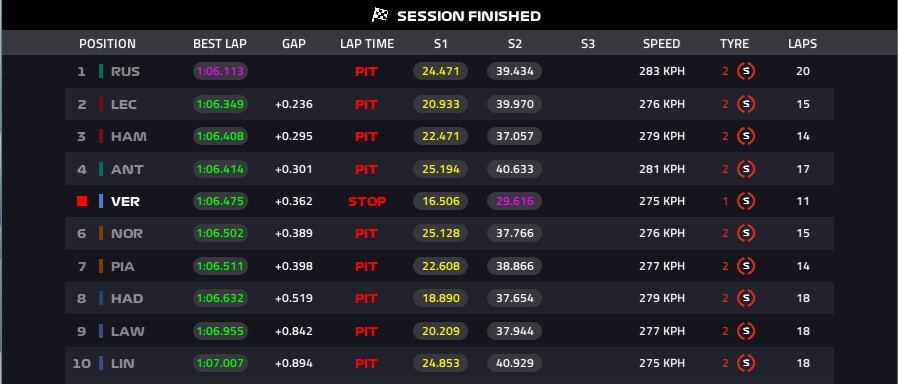Click the soft tyre icon for LAW
Viewport: 898px width, 384px height.
(x=746, y=331)
